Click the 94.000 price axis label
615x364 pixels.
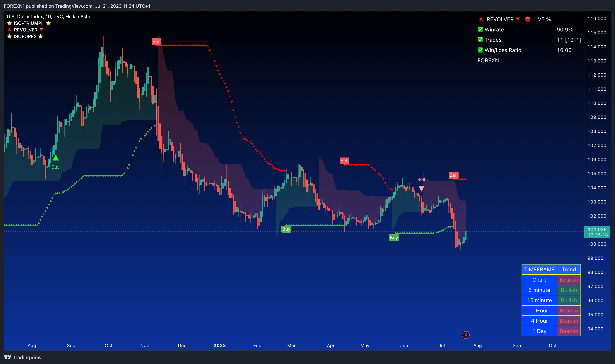(595, 329)
